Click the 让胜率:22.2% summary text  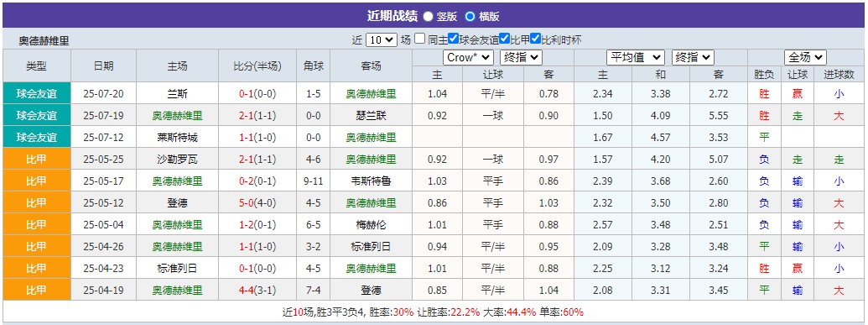point(449,312)
